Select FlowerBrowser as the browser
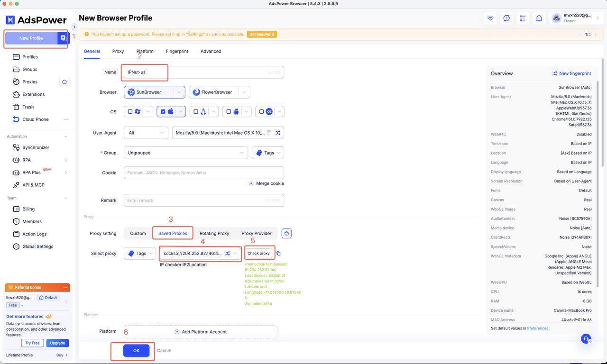Viewport: 607px width, 364px height. point(213,92)
